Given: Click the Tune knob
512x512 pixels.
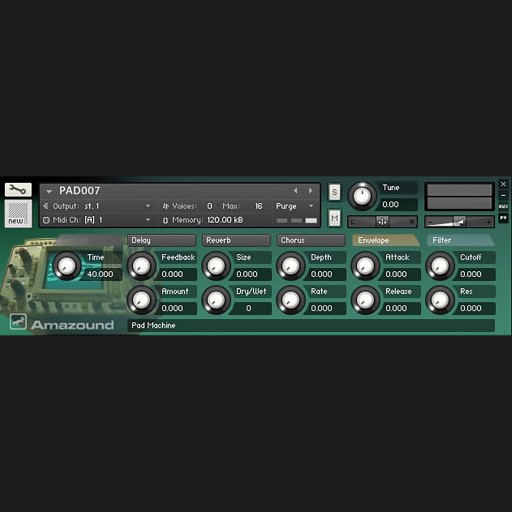Looking at the screenshot, I should tap(362, 196).
